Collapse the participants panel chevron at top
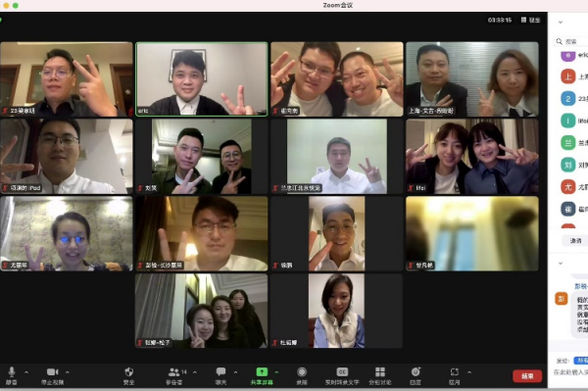Image resolution: width=588 pixels, height=391 pixels. tap(561, 23)
